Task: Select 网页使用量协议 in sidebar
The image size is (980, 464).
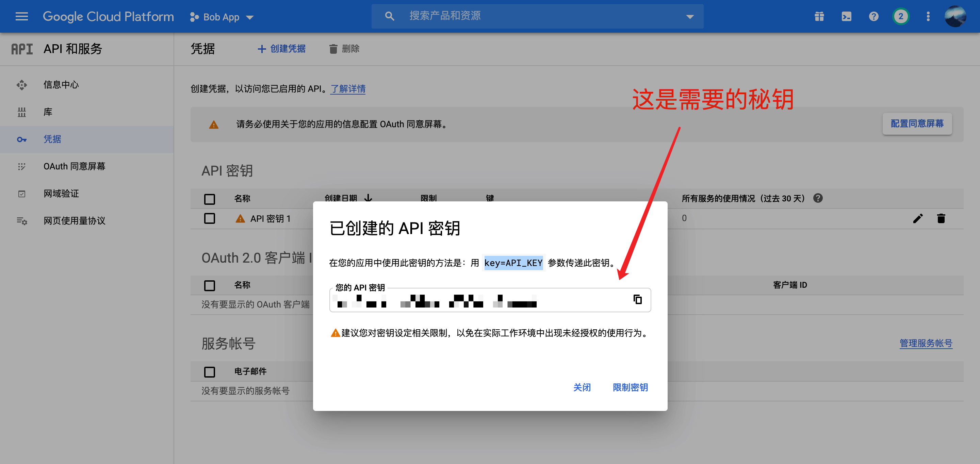Action: [x=87, y=221]
